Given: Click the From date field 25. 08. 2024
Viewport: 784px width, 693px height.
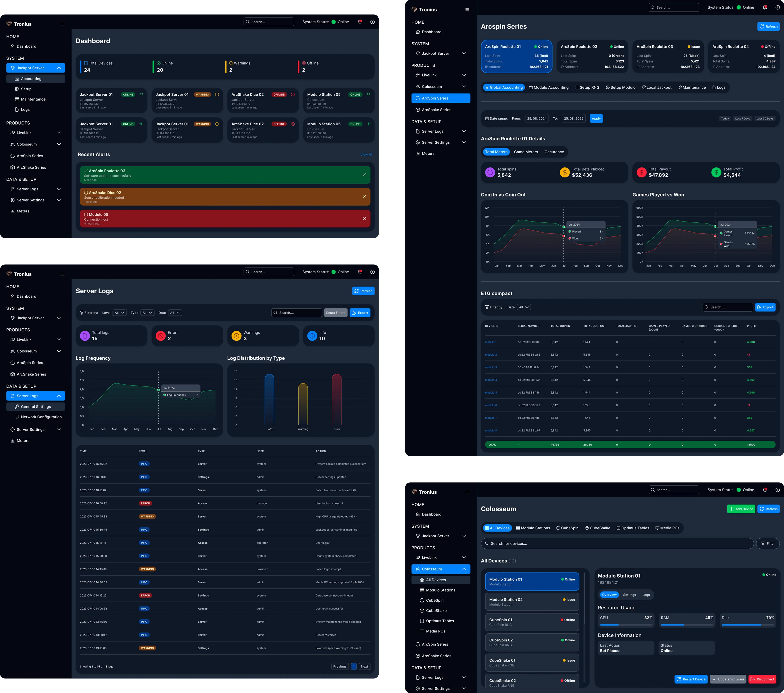Looking at the screenshot, I should [x=537, y=119].
